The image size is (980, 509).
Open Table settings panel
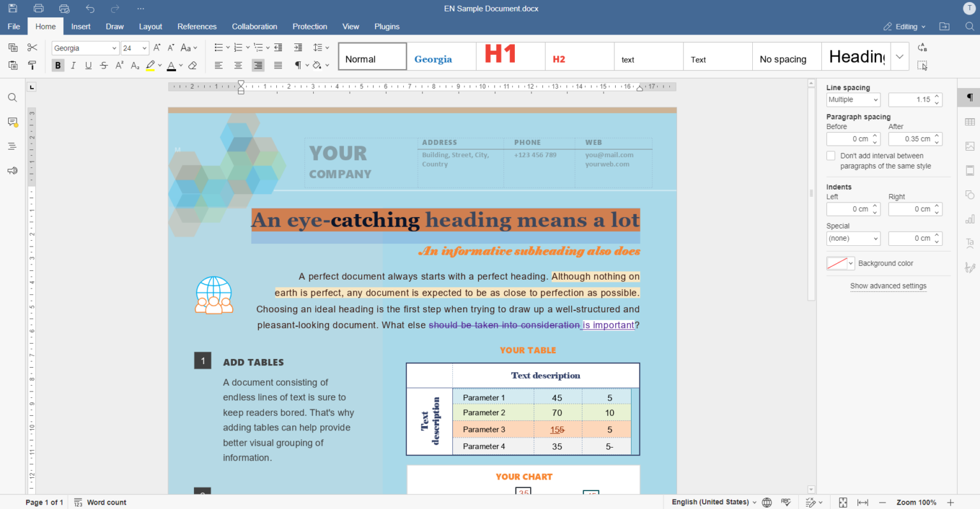tap(969, 122)
